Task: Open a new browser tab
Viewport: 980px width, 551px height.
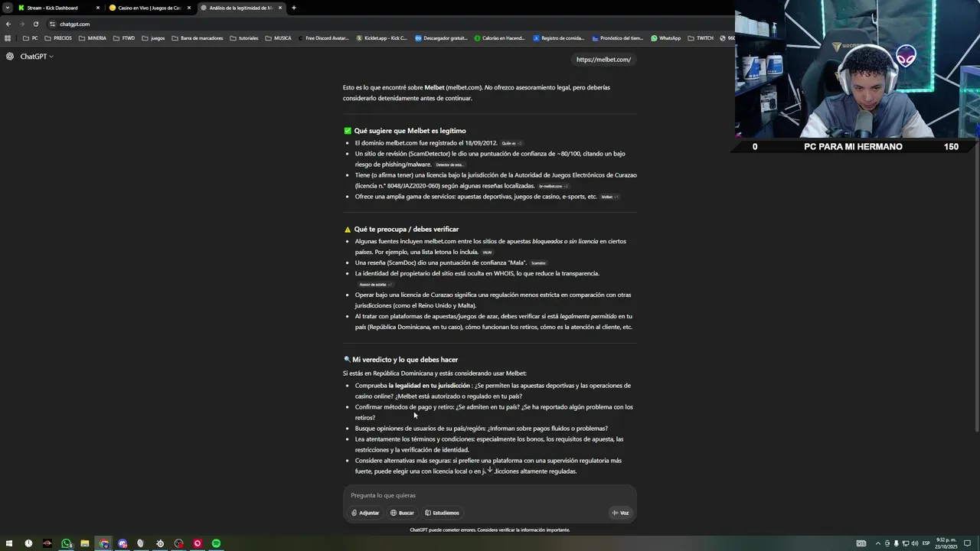Action: tap(294, 8)
